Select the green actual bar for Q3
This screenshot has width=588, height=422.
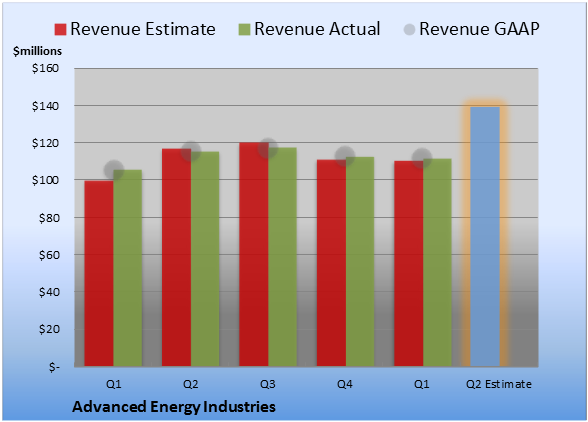(282, 257)
